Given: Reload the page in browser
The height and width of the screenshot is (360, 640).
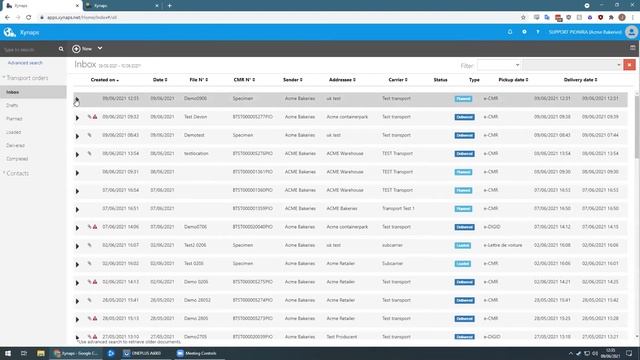Looking at the screenshot, I should [x=29, y=18].
